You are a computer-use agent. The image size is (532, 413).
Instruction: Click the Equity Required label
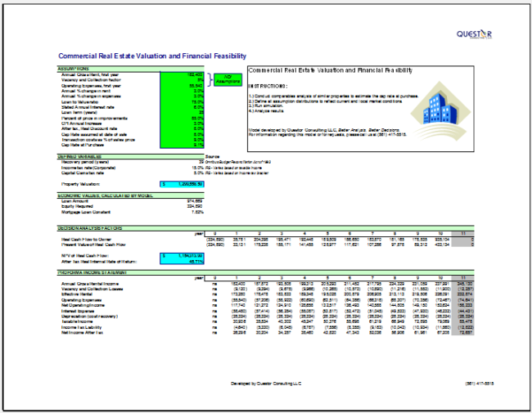(77, 206)
